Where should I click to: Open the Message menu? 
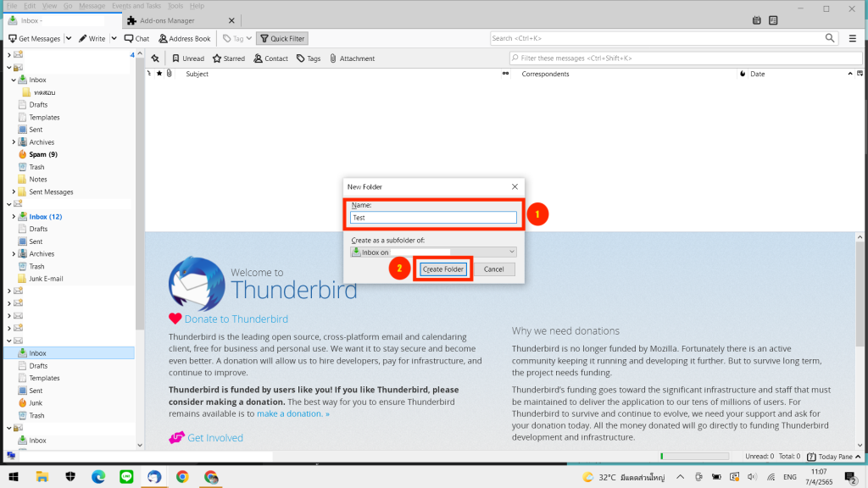(92, 6)
